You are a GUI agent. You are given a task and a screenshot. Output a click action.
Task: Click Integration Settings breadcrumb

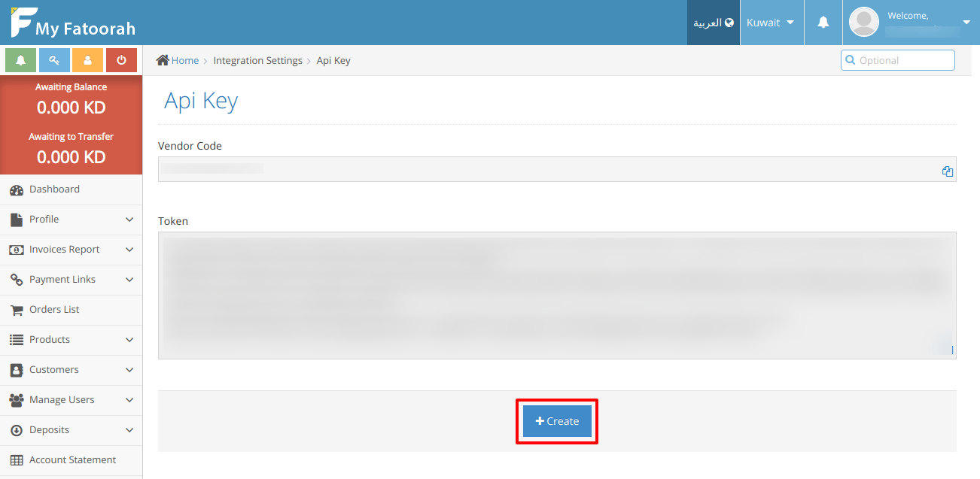tap(258, 60)
